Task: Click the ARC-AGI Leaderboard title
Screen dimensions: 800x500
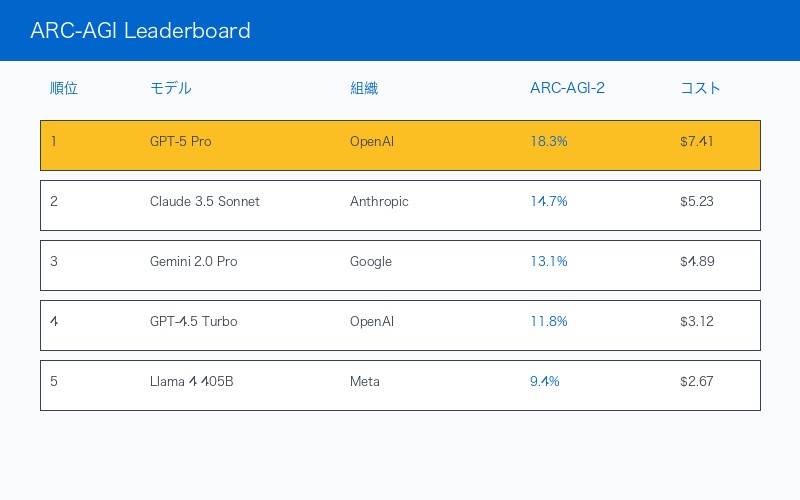Action: click(x=140, y=31)
